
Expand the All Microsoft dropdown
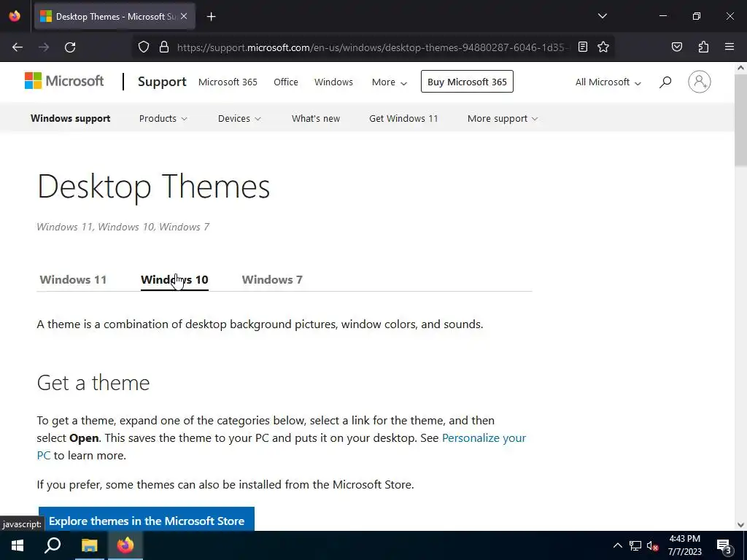[x=608, y=82]
